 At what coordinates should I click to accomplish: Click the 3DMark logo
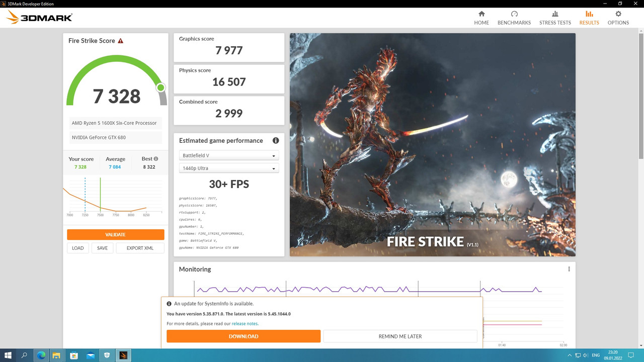pos(39,18)
